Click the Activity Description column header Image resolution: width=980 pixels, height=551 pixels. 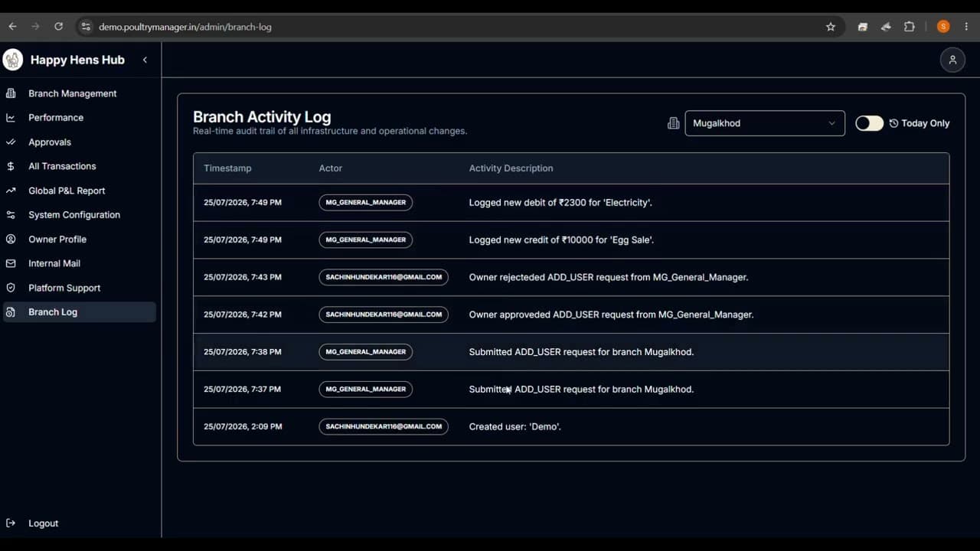[511, 168]
